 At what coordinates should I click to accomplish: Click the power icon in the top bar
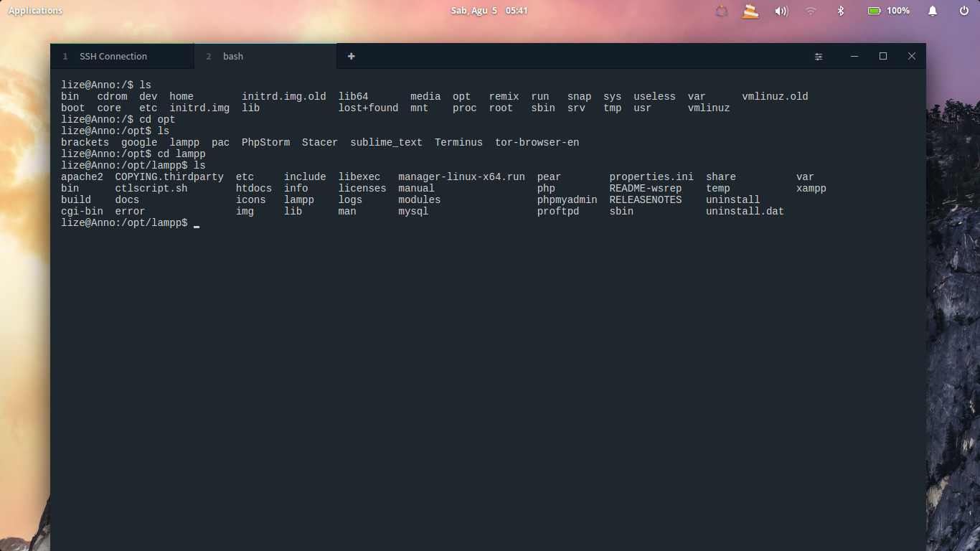965,11
